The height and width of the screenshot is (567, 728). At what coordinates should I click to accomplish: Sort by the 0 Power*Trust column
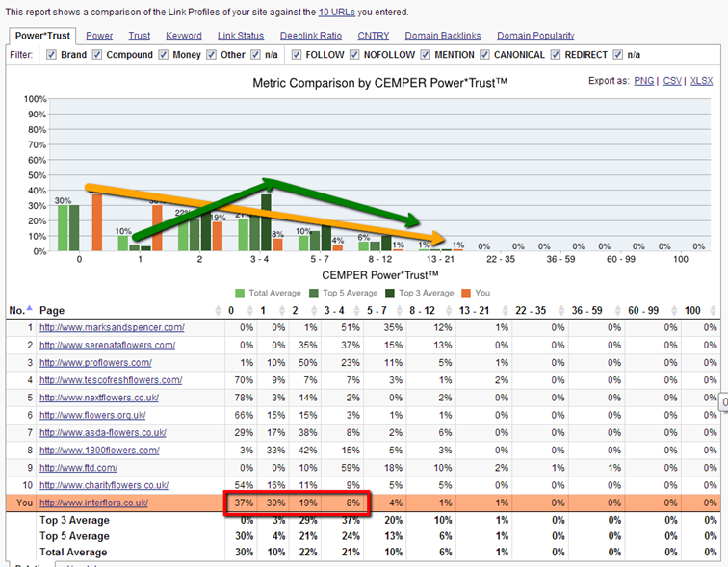coord(231,310)
